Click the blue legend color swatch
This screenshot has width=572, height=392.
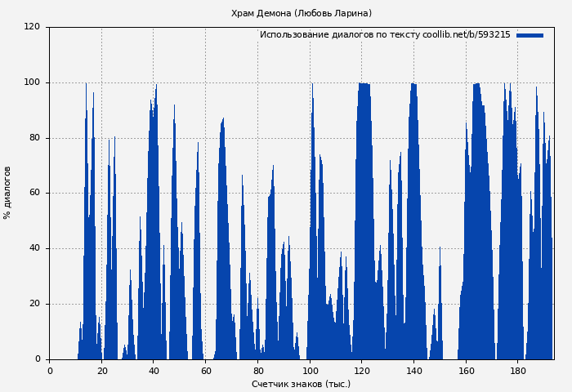coord(530,35)
